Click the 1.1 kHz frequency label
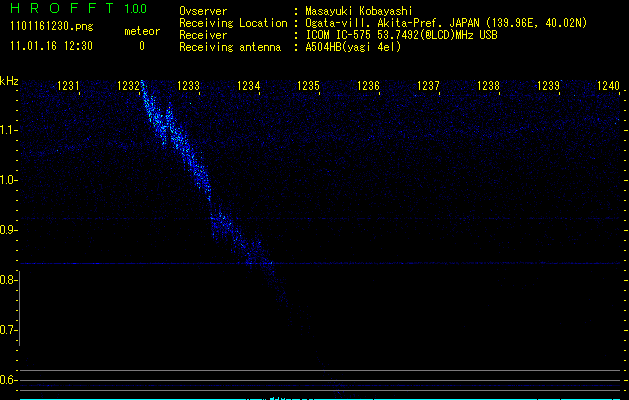The height and width of the screenshot is (400, 629). [x=8, y=130]
